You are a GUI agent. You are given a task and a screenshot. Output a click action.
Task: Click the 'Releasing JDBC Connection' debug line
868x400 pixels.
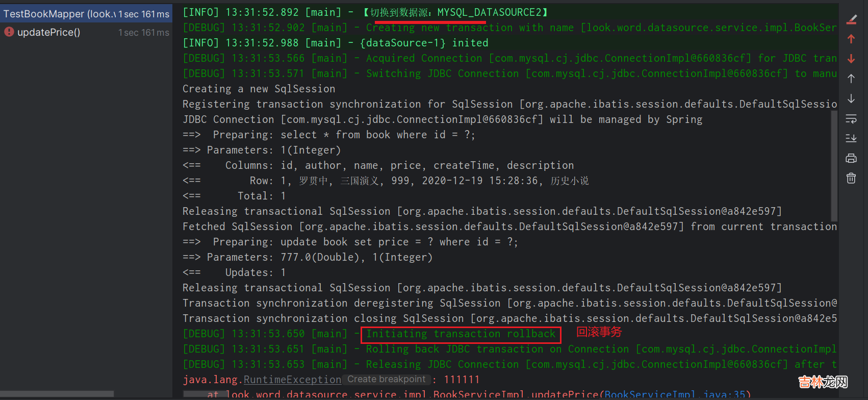[x=510, y=364]
